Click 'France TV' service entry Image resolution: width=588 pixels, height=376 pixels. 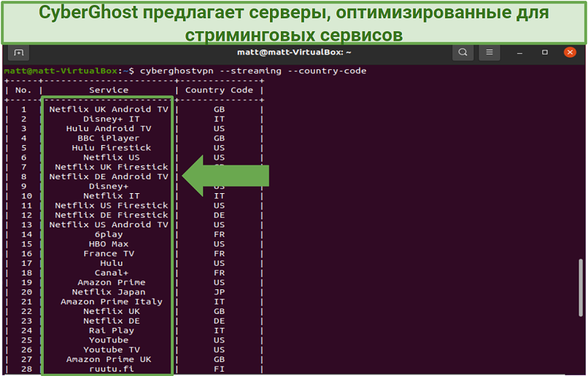(x=109, y=254)
